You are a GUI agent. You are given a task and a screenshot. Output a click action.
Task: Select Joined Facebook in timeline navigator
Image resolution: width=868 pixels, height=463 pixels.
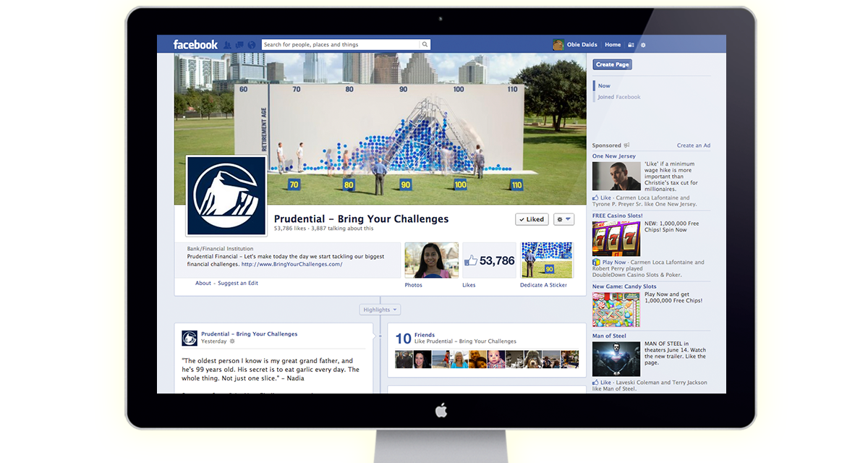618,97
